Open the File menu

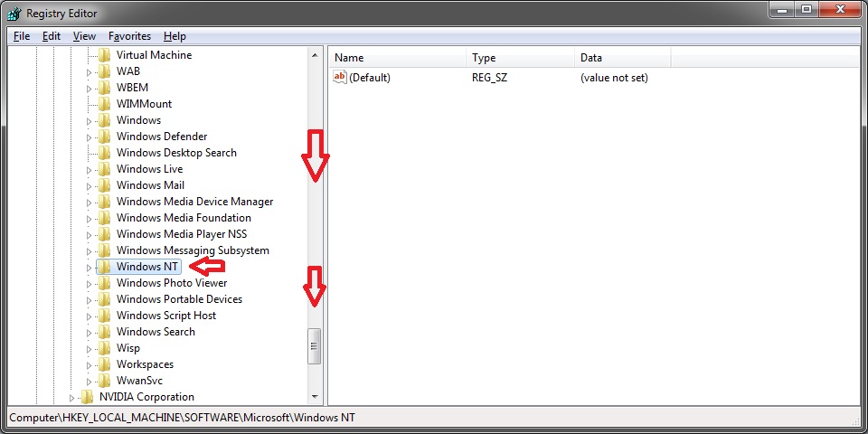pos(22,36)
